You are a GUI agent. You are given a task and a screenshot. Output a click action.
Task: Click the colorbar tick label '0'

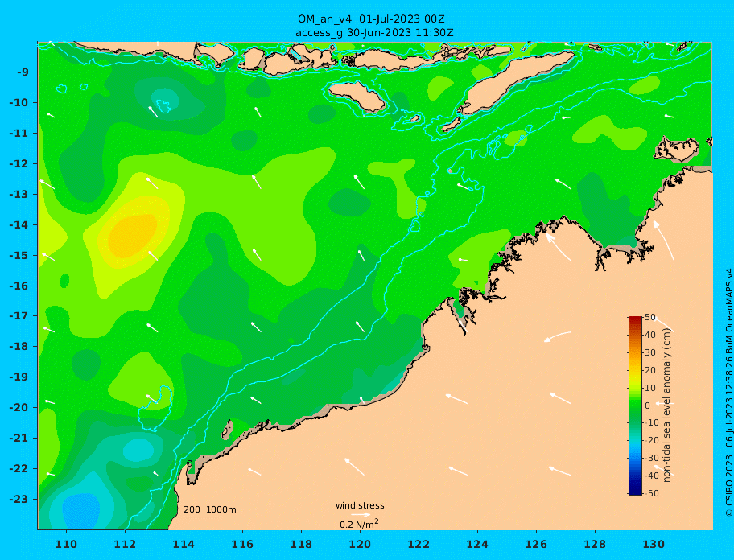647,406
